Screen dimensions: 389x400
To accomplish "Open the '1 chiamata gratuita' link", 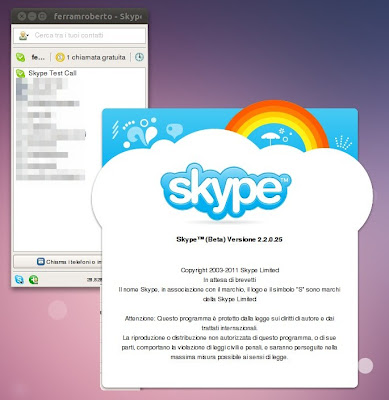I will click(x=96, y=57).
